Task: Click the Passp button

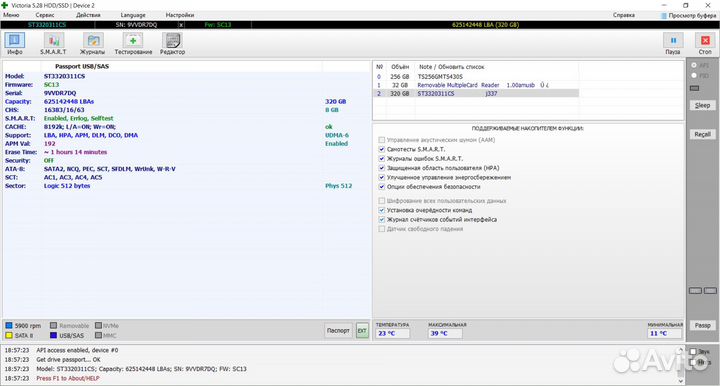Action: pyautogui.click(x=703, y=325)
